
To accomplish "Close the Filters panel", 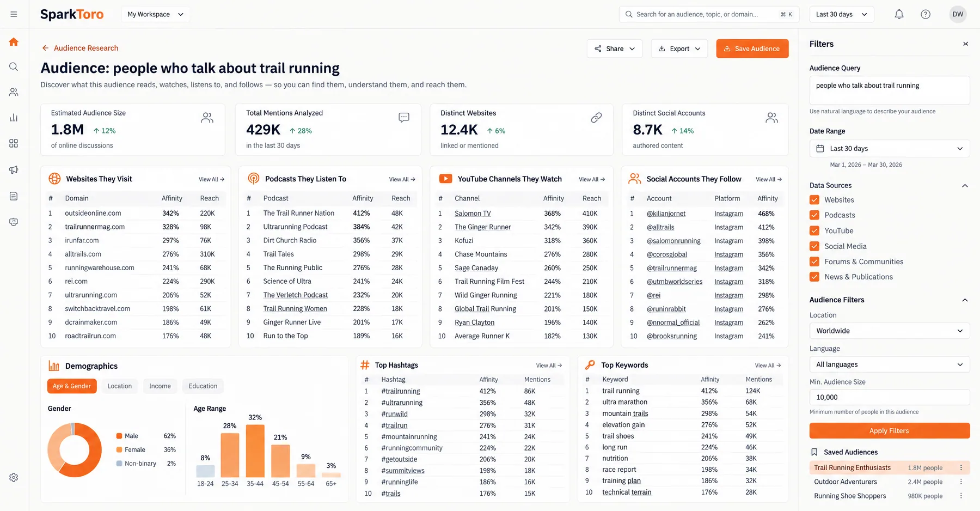I will tap(965, 44).
